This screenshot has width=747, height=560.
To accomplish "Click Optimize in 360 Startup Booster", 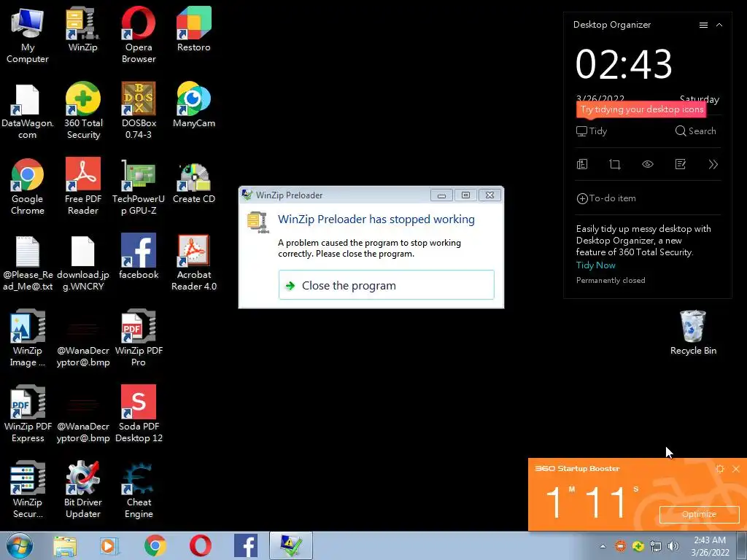I will coord(699,514).
